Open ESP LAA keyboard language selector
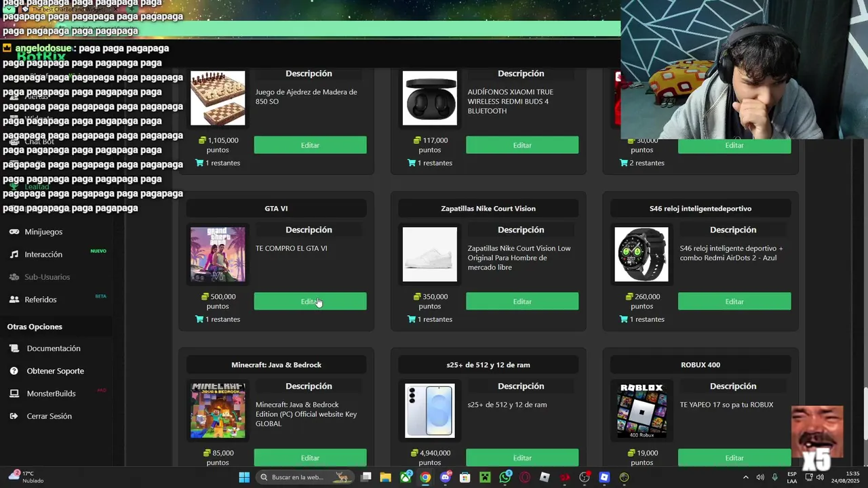Screen dimensions: 868x488 tap(792, 477)
